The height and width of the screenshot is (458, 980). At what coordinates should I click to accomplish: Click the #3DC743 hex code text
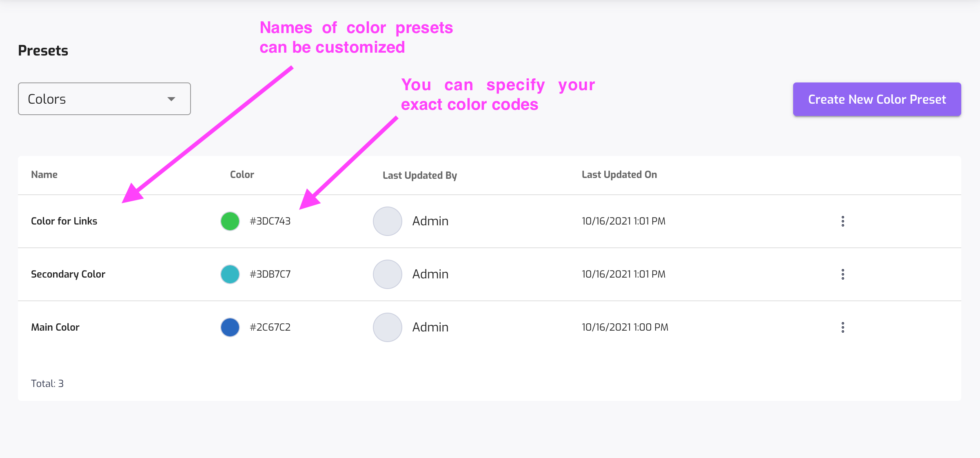coord(270,221)
